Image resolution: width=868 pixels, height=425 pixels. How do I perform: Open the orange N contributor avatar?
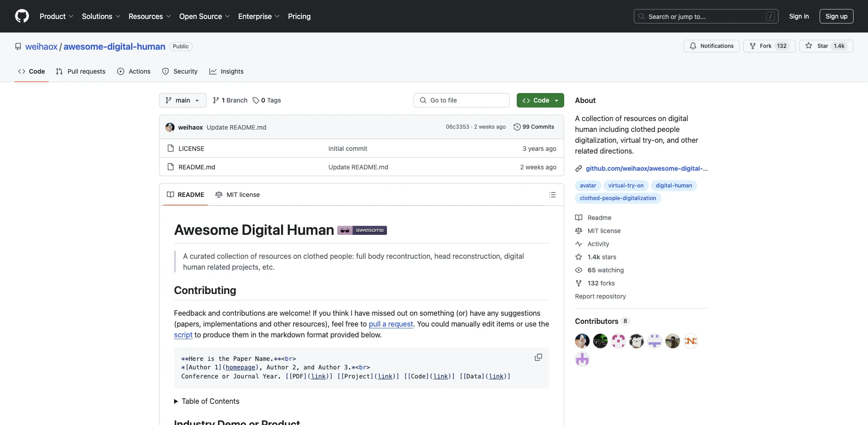pyautogui.click(x=691, y=341)
